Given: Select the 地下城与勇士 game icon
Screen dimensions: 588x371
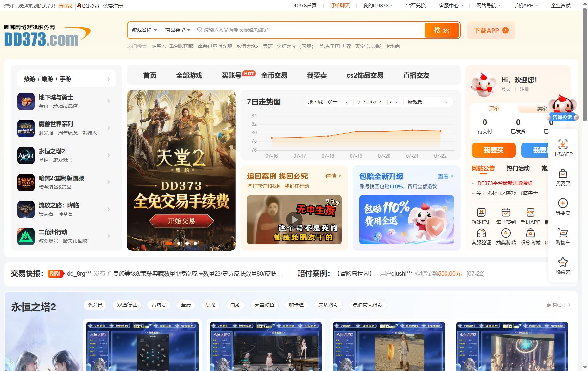Looking at the screenshot, I should (26, 102).
